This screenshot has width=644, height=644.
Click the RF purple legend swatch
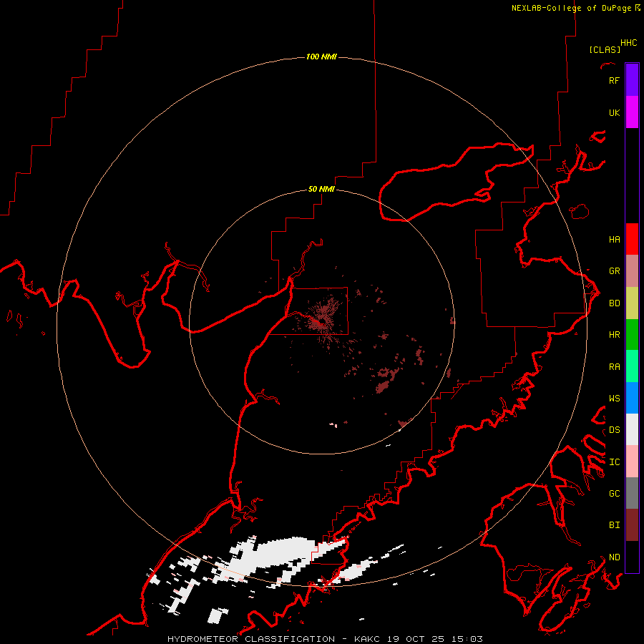[632, 80]
